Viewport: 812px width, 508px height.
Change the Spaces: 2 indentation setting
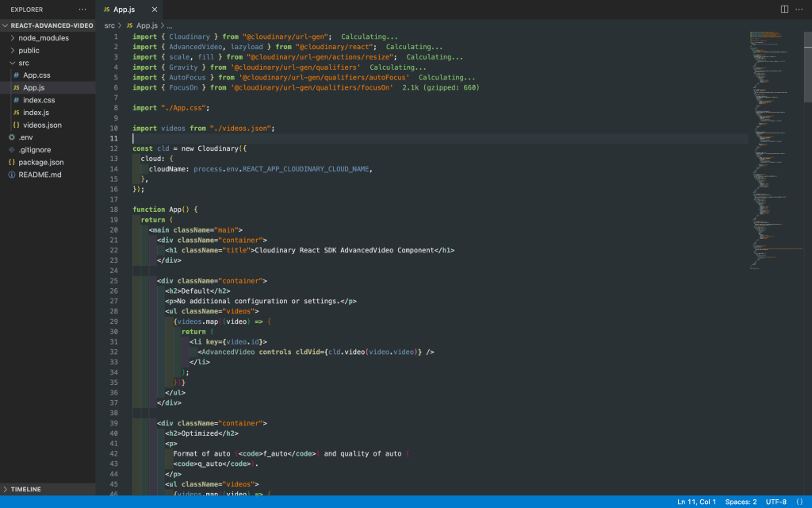pos(741,502)
